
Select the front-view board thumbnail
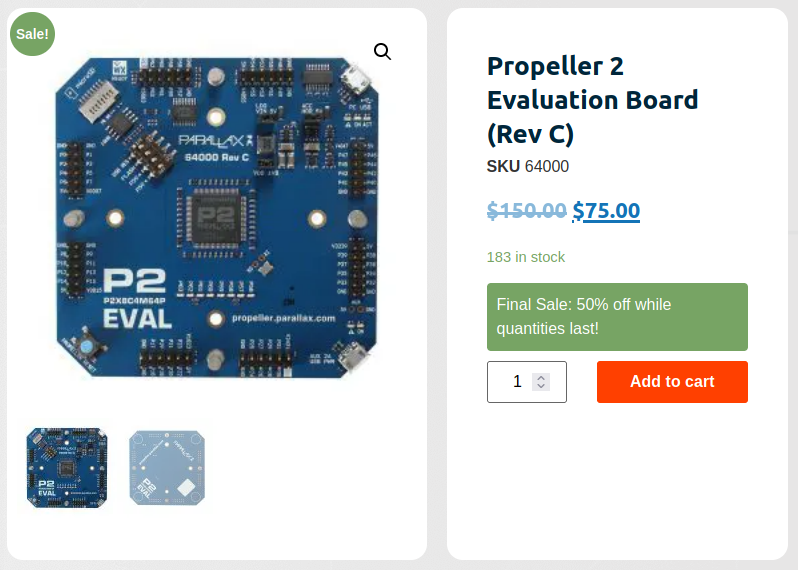click(66, 467)
